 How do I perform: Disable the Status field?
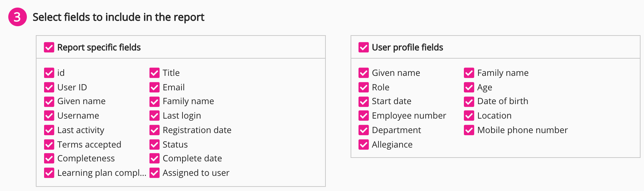(155, 144)
